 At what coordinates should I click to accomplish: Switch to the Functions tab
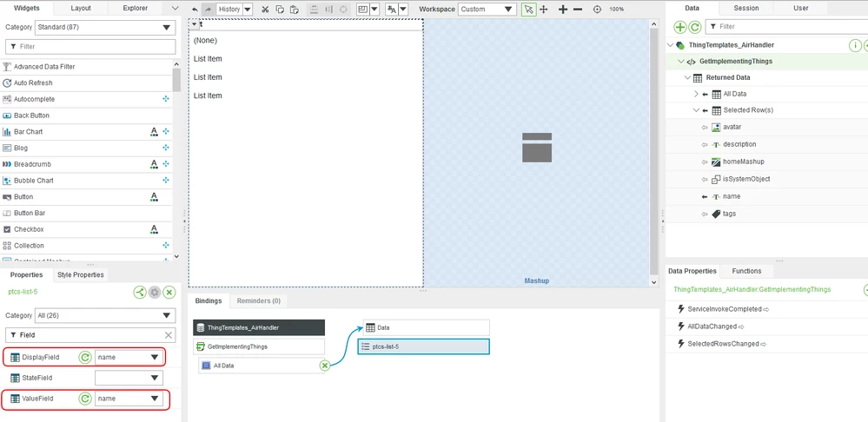click(x=746, y=271)
